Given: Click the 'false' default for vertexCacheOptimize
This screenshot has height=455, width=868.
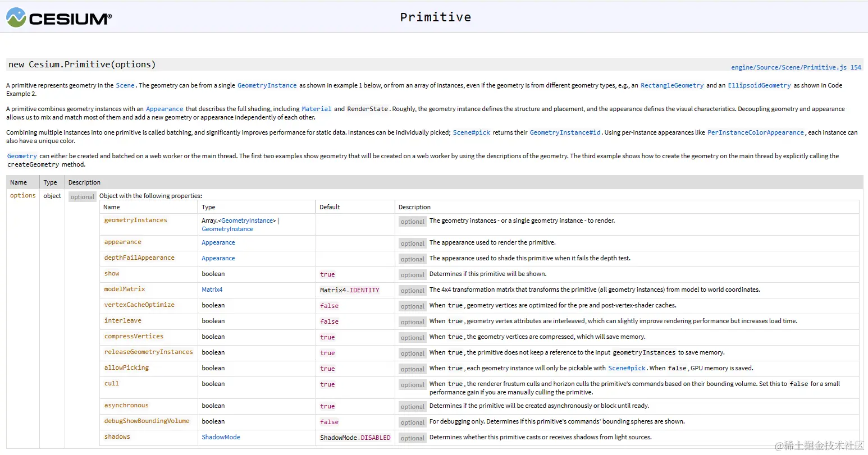Looking at the screenshot, I should (x=330, y=306).
